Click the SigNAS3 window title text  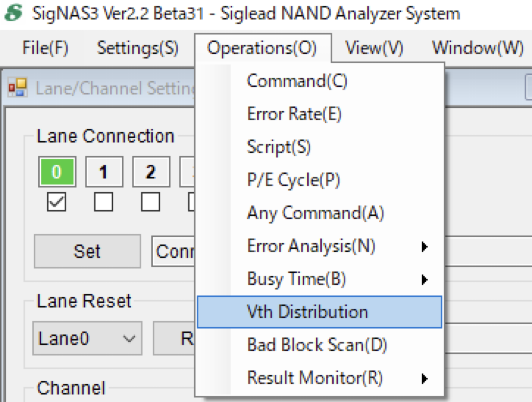pyautogui.click(x=246, y=14)
